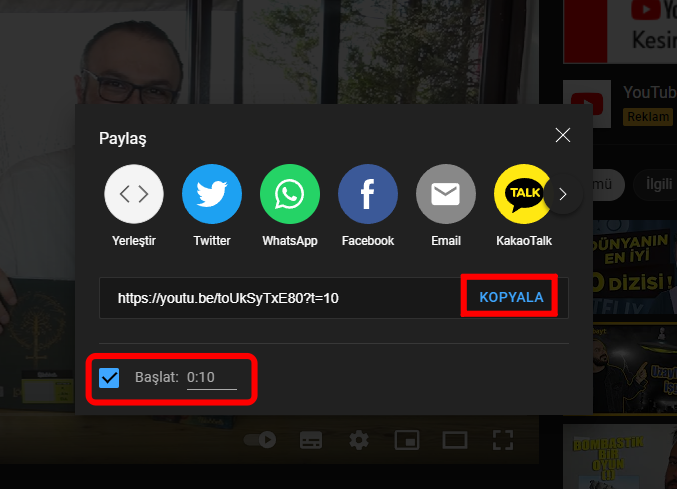Screen dimensions: 677x489
Task: Switch to the miniplayer
Action: point(406,440)
